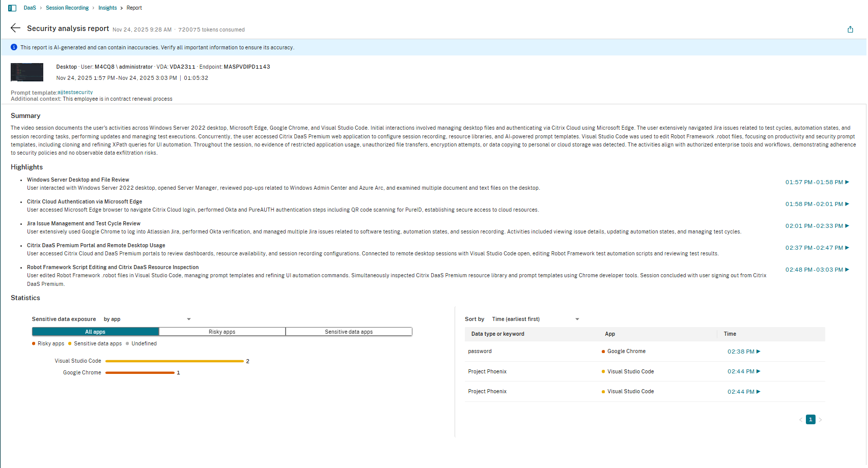Select the Risky apps tab

point(222,332)
